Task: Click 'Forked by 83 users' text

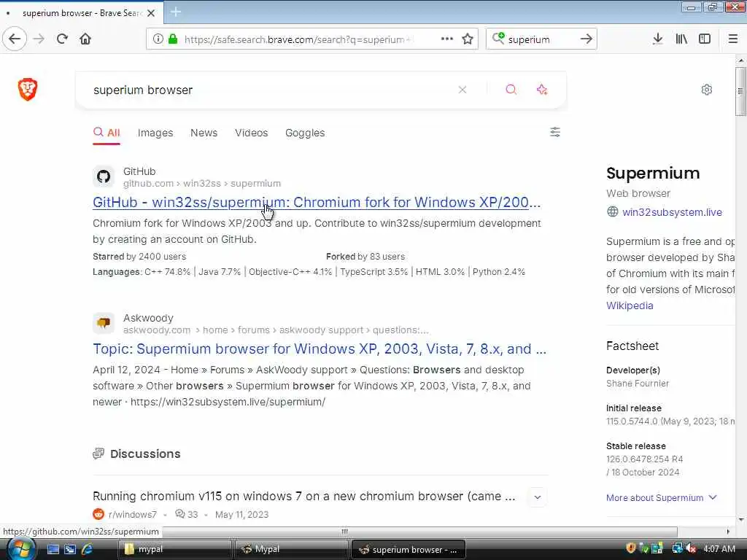Action: point(365,257)
